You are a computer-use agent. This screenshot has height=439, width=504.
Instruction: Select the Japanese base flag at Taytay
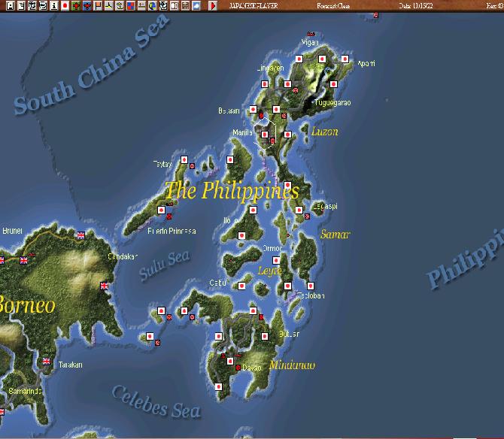pos(184,159)
